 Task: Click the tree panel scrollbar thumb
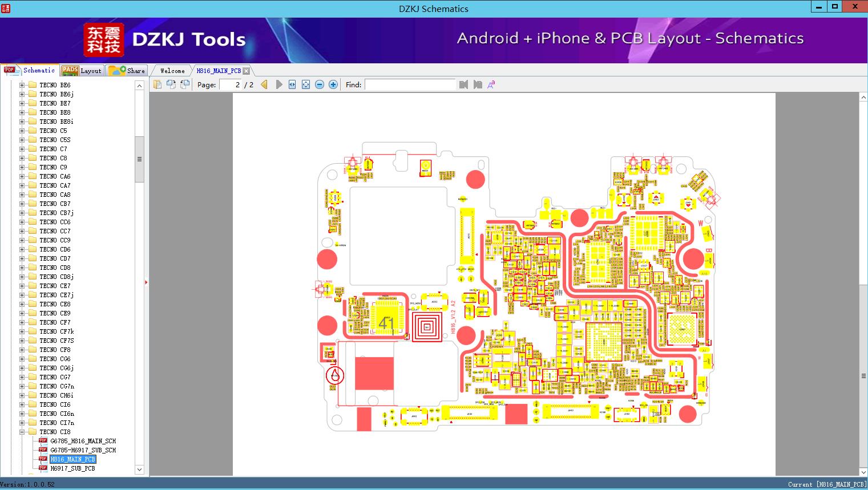coord(139,159)
